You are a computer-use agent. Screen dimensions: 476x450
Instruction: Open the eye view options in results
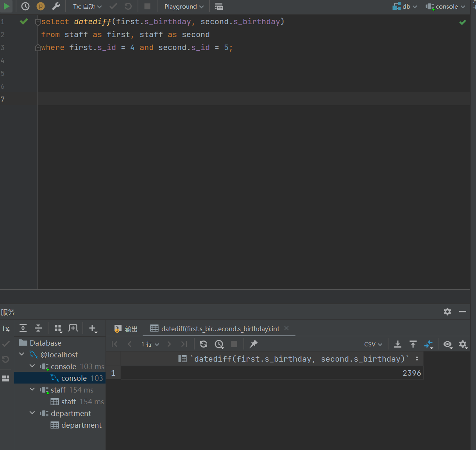click(x=448, y=344)
